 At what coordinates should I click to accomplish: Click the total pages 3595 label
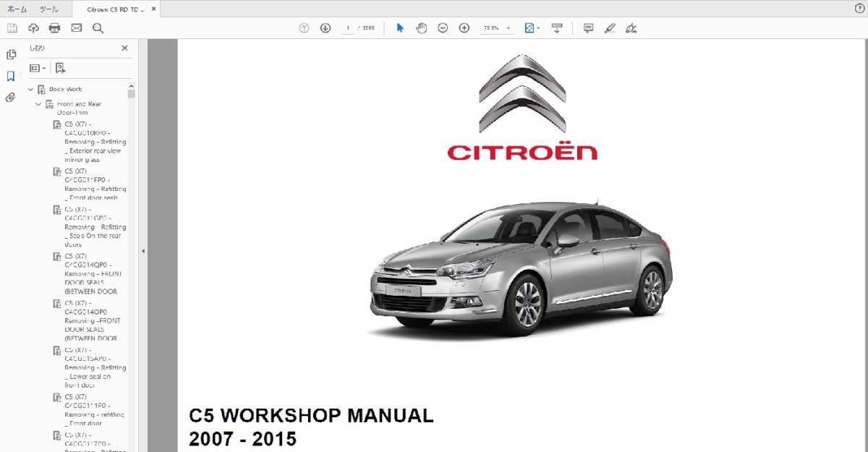367,28
